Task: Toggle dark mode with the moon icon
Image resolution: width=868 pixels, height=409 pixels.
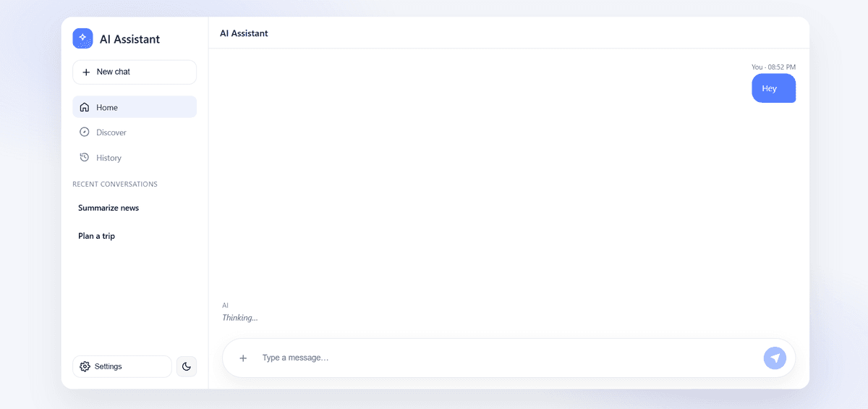Action: pyautogui.click(x=187, y=366)
